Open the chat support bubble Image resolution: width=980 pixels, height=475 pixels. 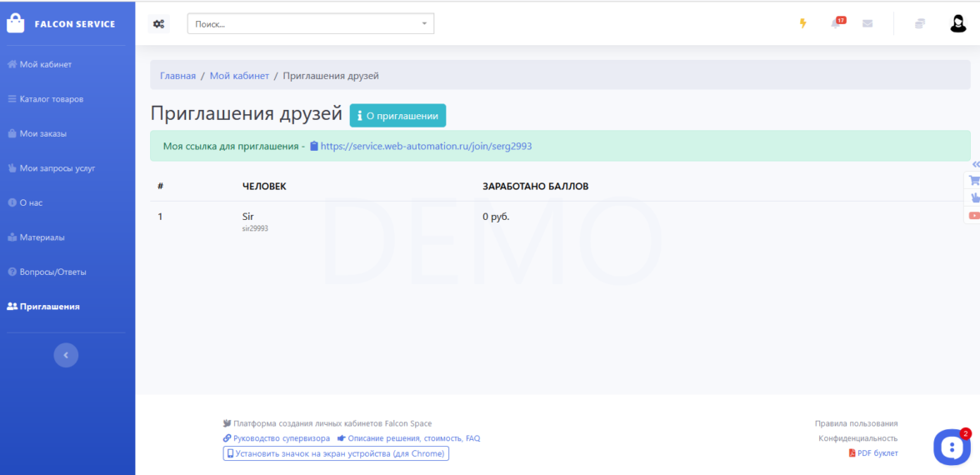coord(951,447)
